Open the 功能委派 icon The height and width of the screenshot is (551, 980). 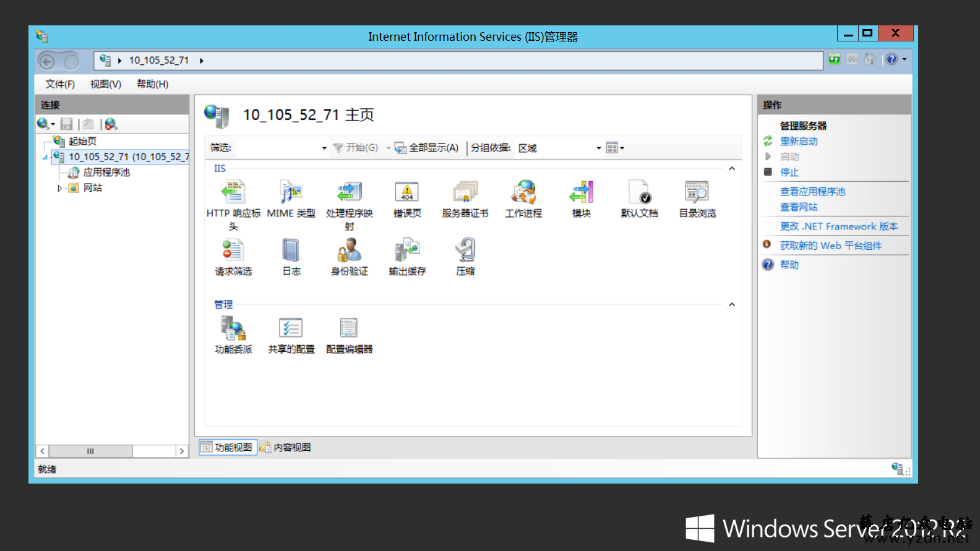coord(233,328)
